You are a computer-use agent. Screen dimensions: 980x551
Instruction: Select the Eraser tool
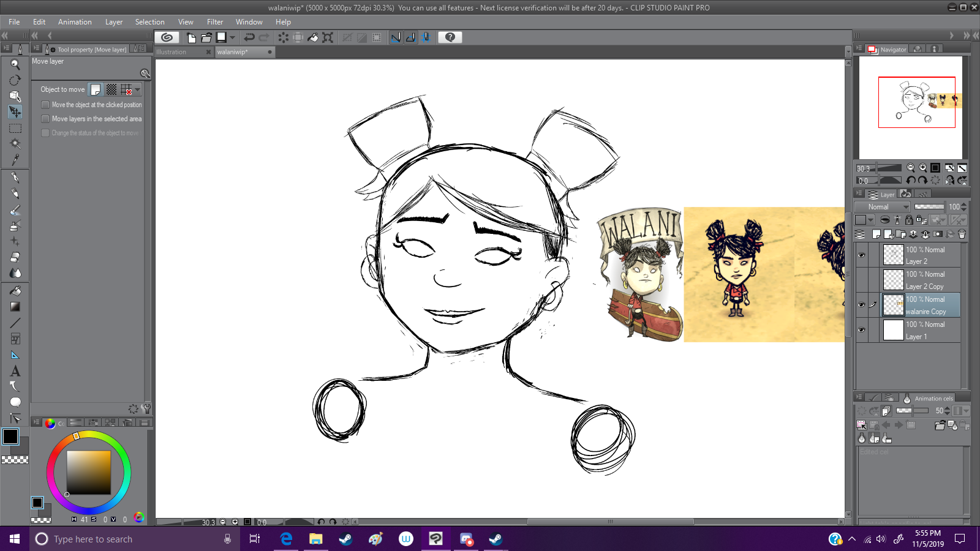[x=15, y=257]
